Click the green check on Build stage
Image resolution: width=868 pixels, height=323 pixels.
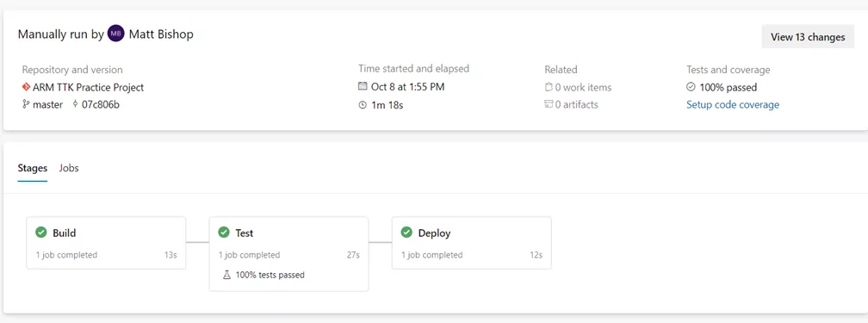click(41, 233)
